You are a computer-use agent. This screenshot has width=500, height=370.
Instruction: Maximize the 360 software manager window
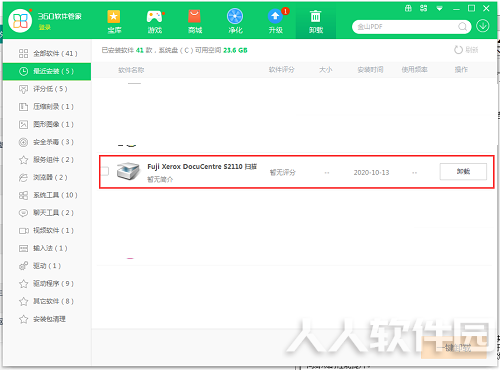click(471, 8)
